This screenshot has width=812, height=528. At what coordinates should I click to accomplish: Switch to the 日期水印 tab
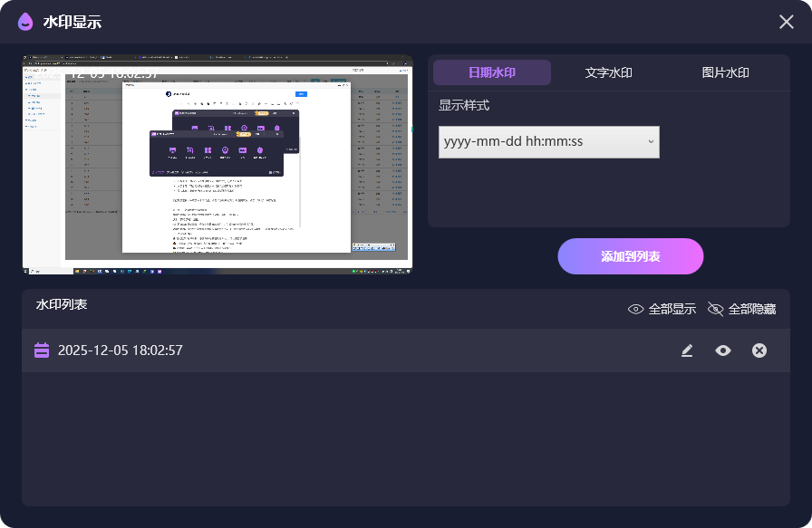[x=492, y=73]
